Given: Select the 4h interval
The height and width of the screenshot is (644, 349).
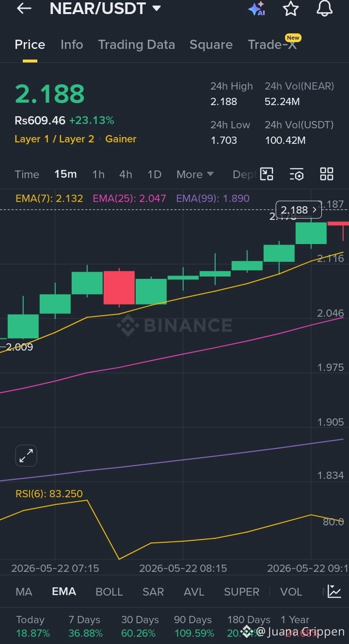Looking at the screenshot, I should [x=126, y=174].
